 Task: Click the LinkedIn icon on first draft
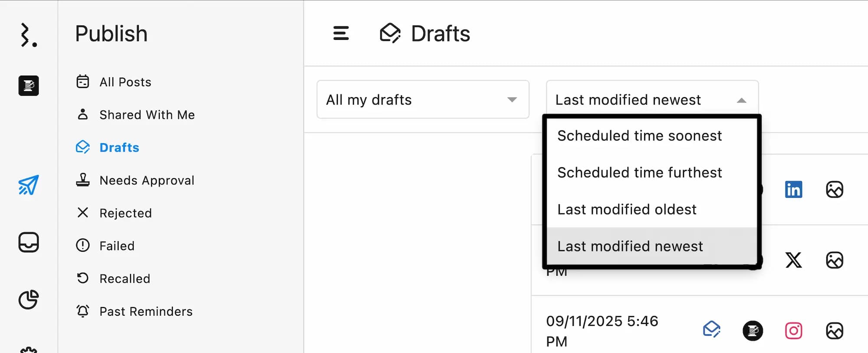pyautogui.click(x=793, y=190)
